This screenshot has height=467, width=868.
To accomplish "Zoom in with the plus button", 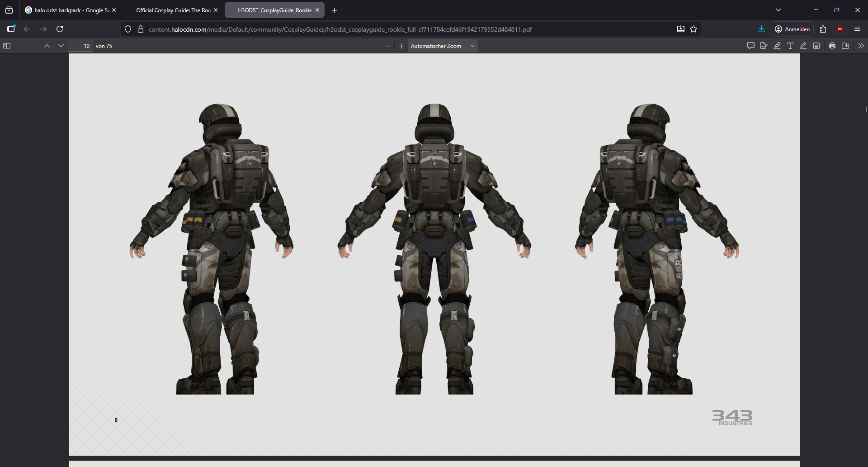I will point(401,46).
